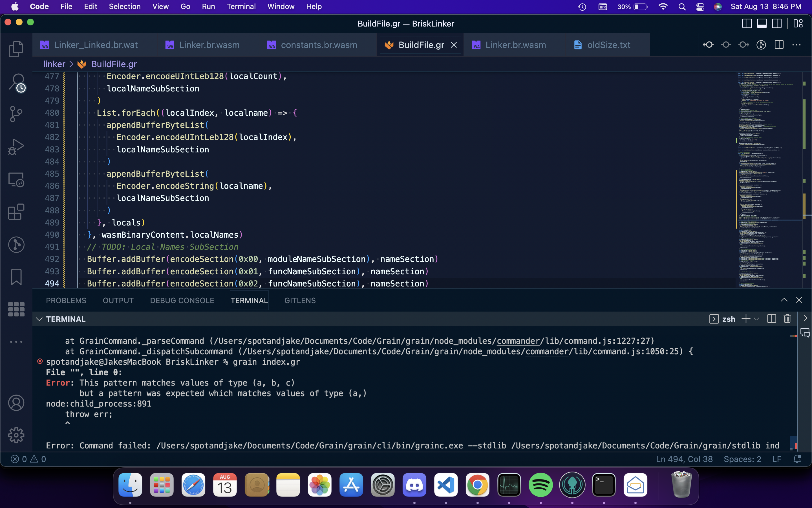Open the Ln 494, Col 38 go-to-line picker
The image size is (812, 508).
click(684, 459)
